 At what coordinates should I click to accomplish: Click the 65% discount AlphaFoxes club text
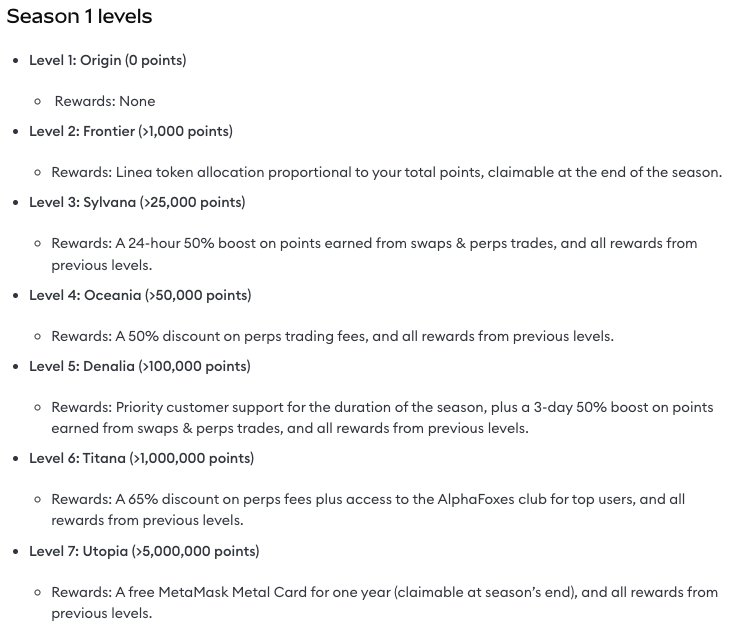pyautogui.click(x=368, y=498)
